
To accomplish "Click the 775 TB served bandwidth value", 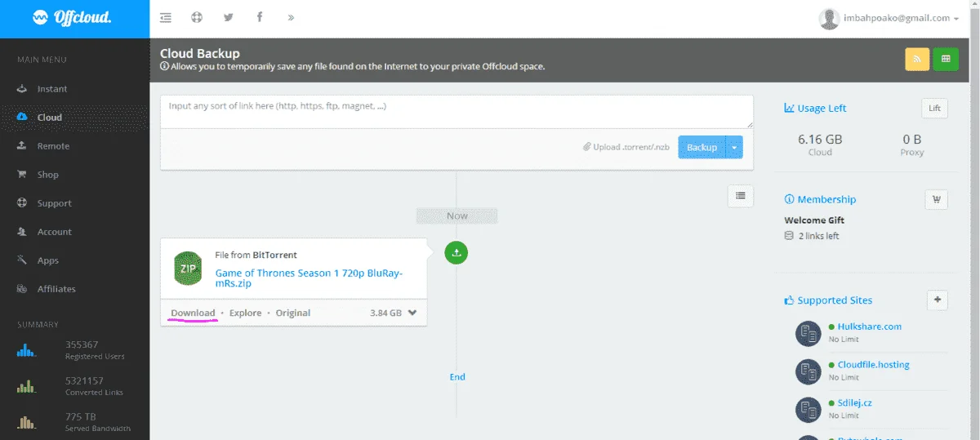I will pos(79,416).
